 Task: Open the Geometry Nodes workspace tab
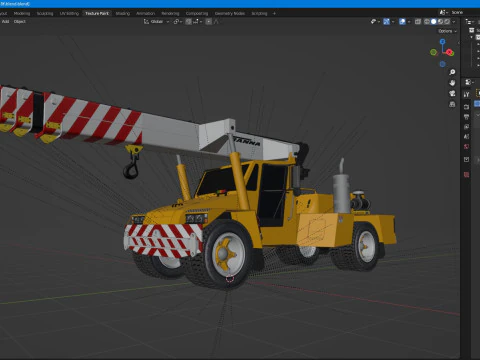(x=230, y=13)
